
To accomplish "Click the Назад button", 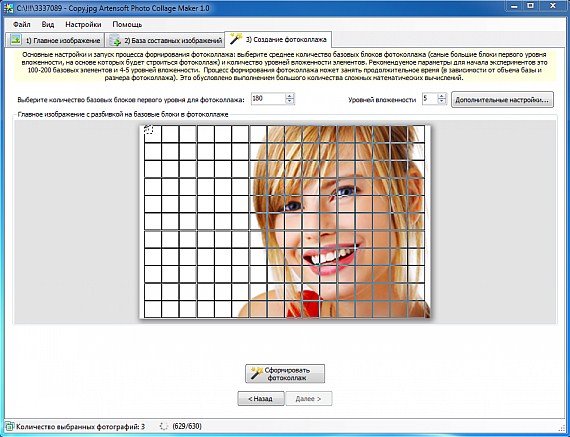I will (x=261, y=398).
